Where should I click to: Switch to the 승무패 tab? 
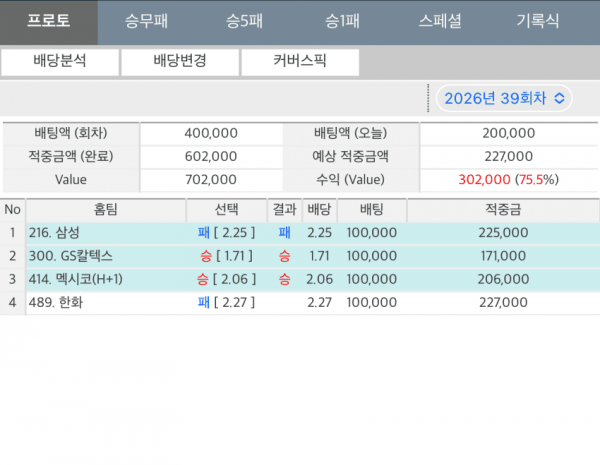(148, 21)
